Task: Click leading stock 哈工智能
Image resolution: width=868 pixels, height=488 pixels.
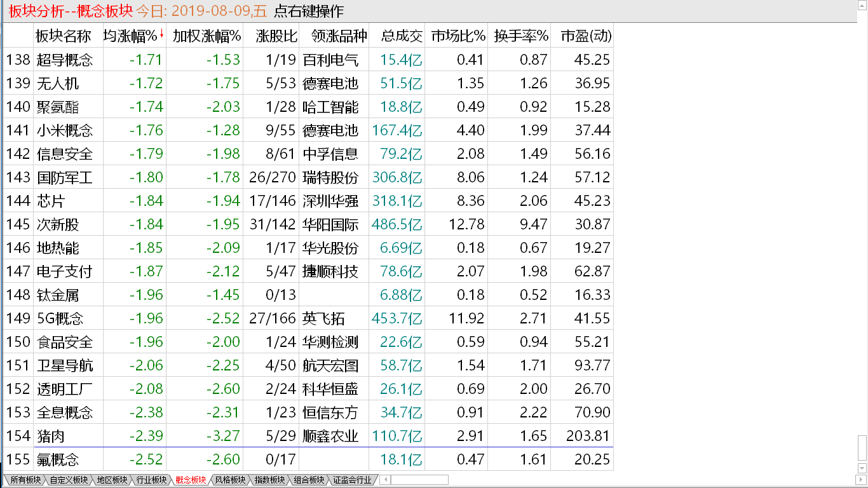Action: [x=330, y=107]
